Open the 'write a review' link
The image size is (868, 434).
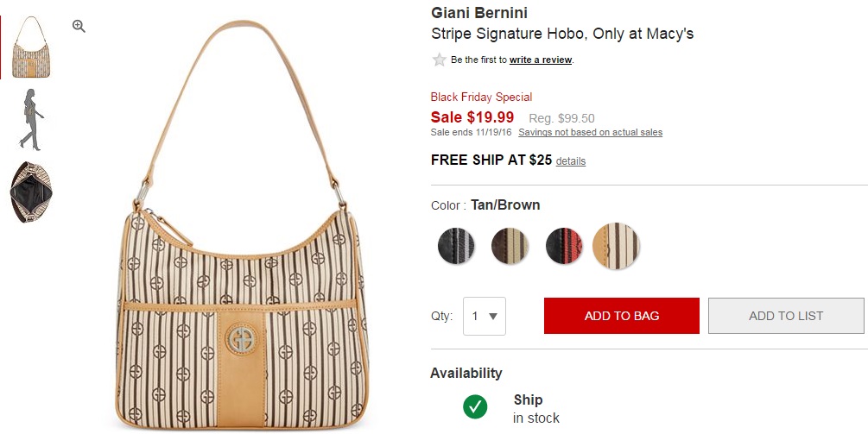pos(540,60)
